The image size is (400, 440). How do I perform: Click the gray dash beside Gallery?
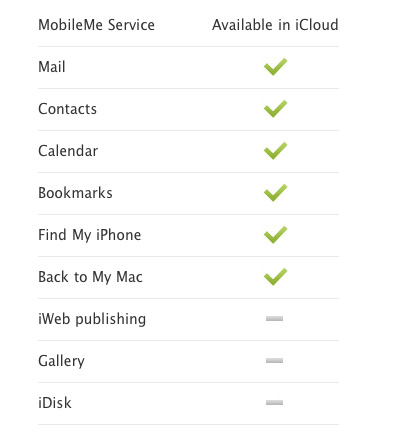pyautogui.click(x=274, y=360)
